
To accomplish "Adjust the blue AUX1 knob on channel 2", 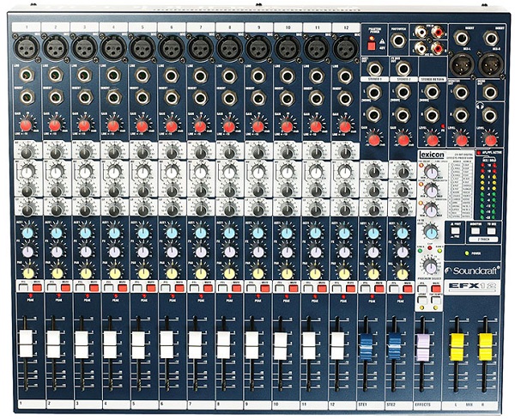I will pos(57,233).
